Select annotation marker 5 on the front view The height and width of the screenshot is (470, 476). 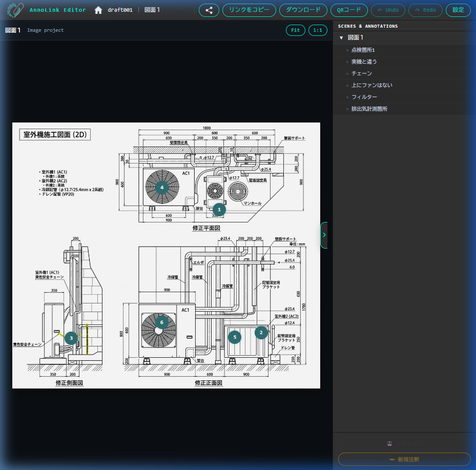tap(235, 337)
